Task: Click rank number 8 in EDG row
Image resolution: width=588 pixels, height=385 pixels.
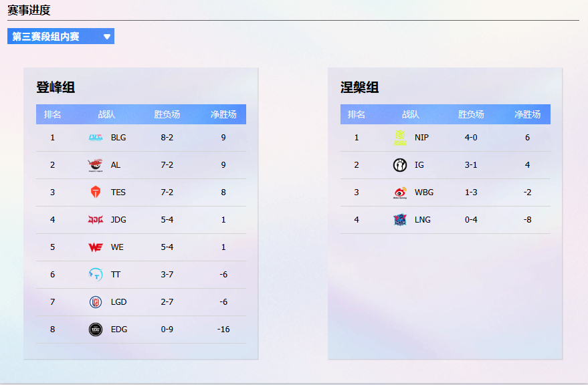Action: coord(52,329)
